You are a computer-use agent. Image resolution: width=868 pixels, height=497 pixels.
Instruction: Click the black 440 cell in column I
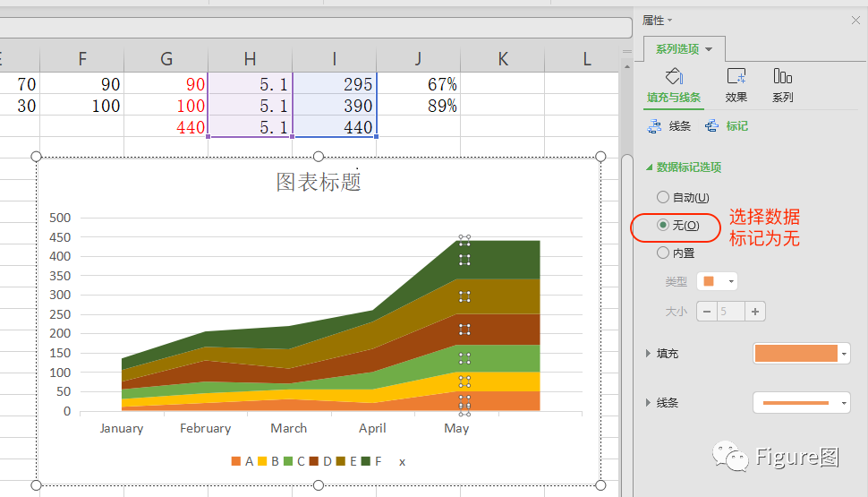pos(335,127)
